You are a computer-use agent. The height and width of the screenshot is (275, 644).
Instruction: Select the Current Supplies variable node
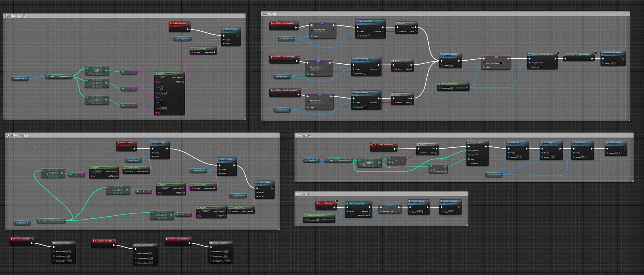182,39
